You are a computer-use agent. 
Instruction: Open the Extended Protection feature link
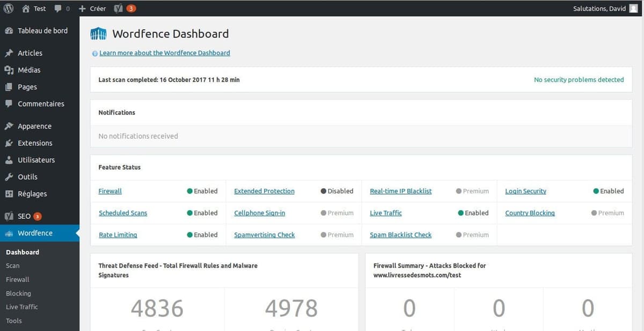click(264, 190)
